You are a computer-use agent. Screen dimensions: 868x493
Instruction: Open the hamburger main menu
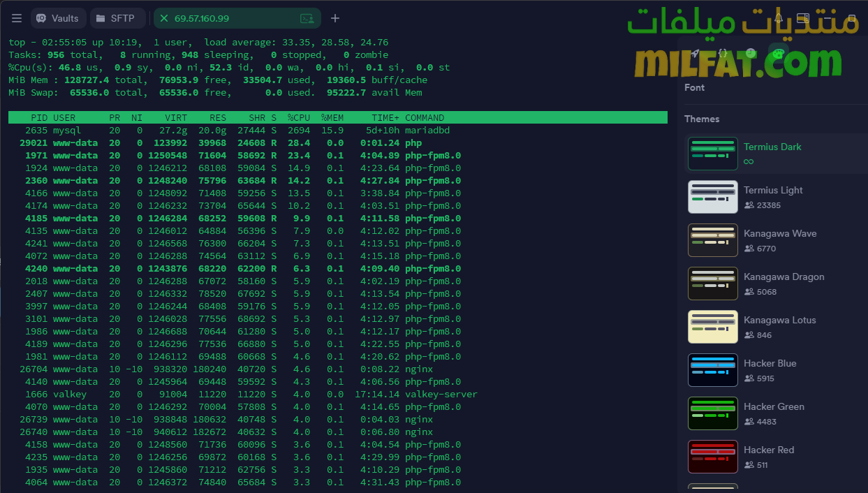coord(17,18)
